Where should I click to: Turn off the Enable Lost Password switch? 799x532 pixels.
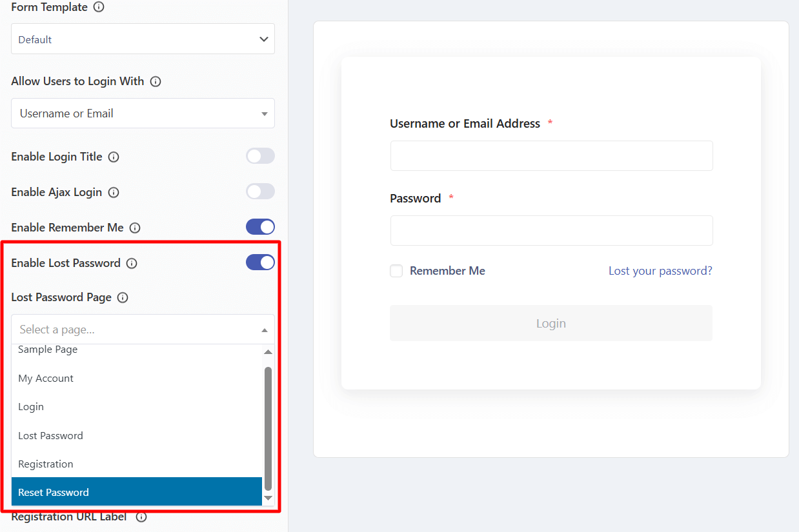coord(260,262)
